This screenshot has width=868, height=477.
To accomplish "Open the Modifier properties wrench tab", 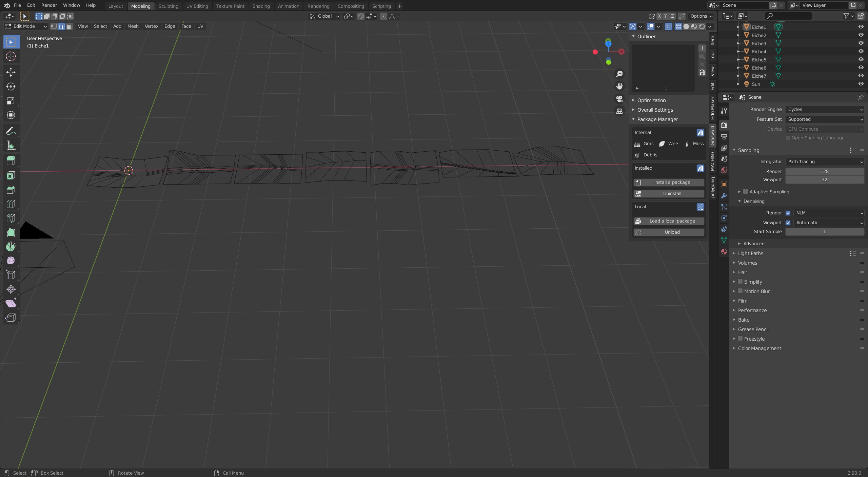I will (x=724, y=196).
